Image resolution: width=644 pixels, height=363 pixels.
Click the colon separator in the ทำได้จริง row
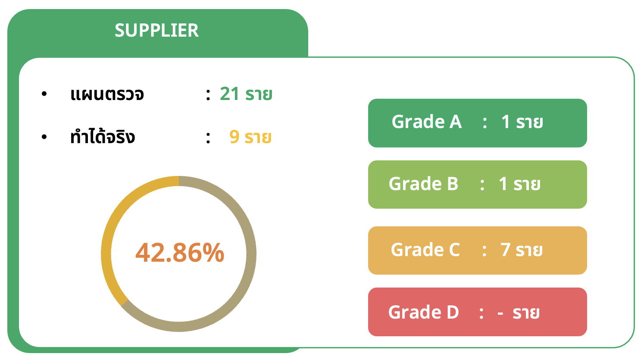tap(208, 138)
